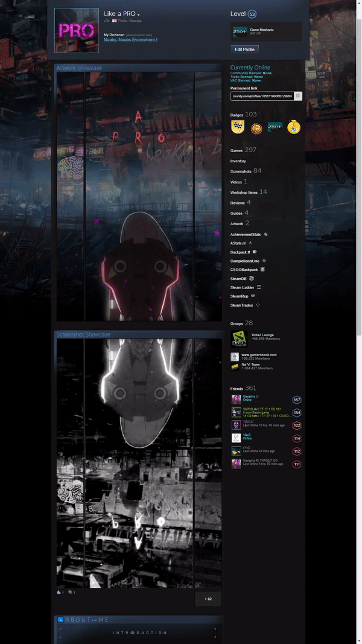Click the SteamDB database icon

pos(251,278)
